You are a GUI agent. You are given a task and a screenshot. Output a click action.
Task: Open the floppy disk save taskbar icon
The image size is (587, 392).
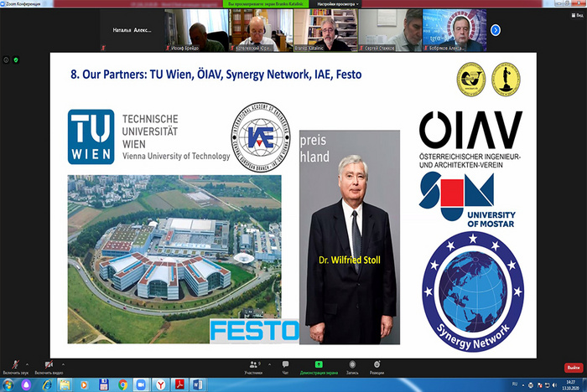pyautogui.click(x=104, y=385)
